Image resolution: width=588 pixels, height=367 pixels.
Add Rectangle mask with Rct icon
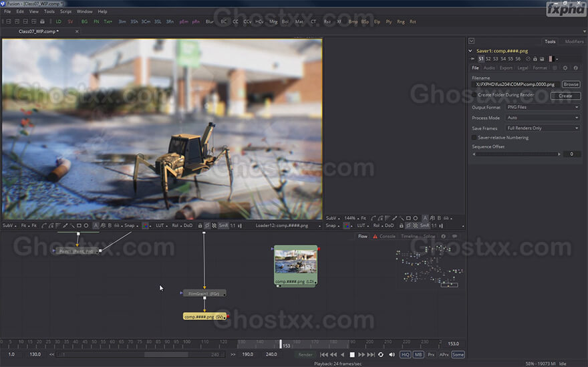413,22
